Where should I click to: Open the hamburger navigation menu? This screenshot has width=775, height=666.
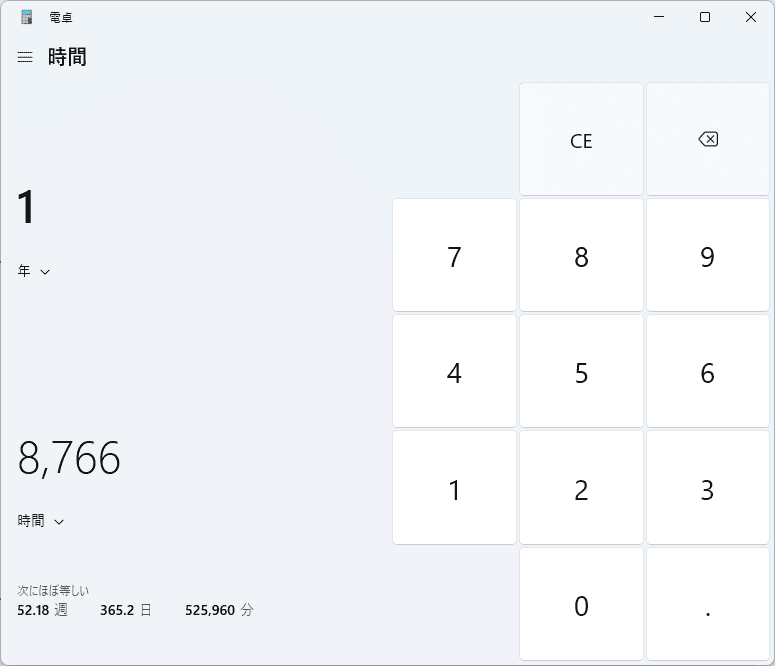point(25,57)
